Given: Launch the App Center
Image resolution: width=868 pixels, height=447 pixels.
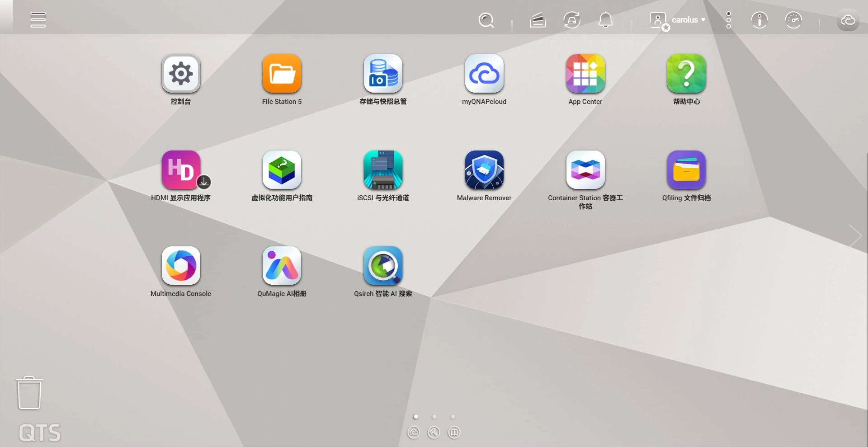Looking at the screenshot, I should pyautogui.click(x=585, y=74).
